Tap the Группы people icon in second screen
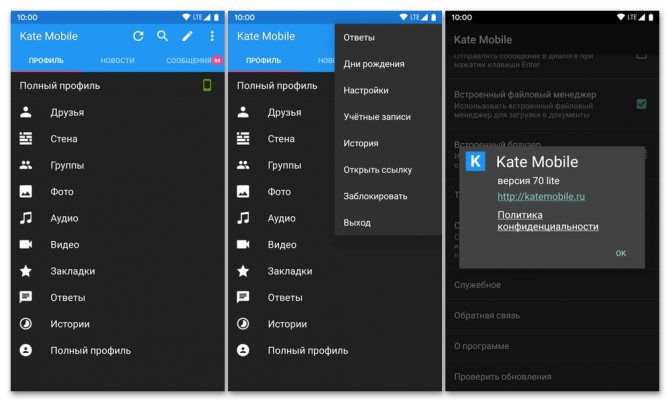670x402 pixels. [x=243, y=165]
